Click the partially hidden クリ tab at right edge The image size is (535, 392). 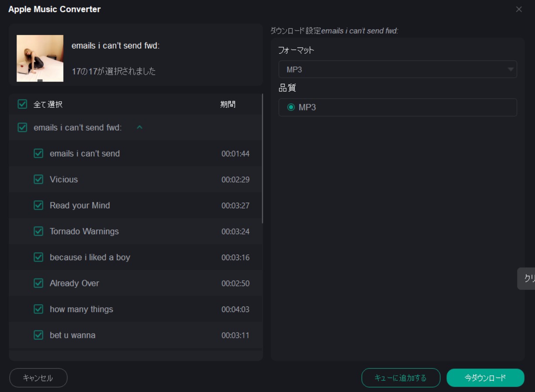(x=526, y=279)
